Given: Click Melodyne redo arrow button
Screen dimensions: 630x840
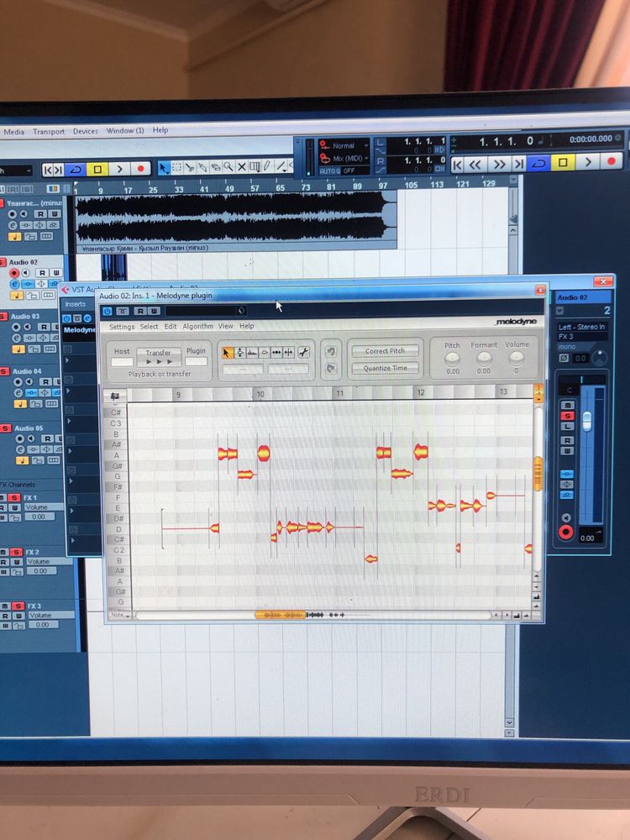Looking at the screenshot, I should coord(330,369).
